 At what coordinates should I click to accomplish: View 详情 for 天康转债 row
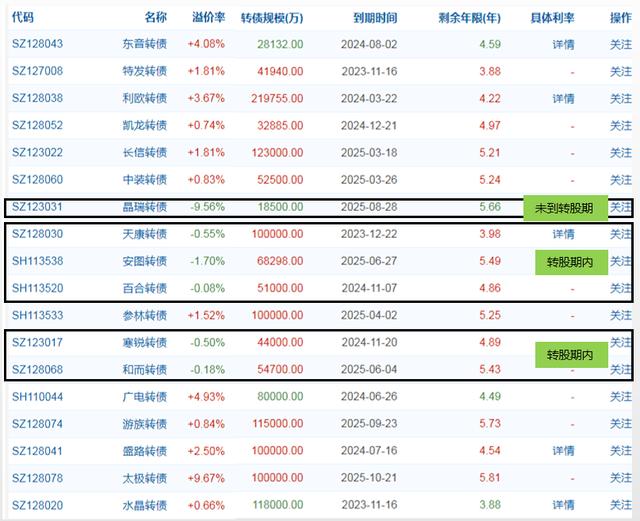563,234
